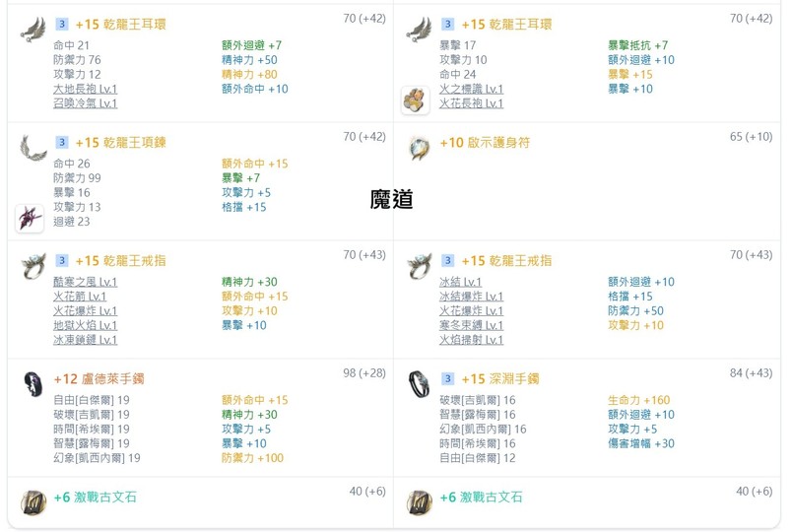
Task: Click the gold gem icon beside 火之標識
Action: point(415,100)
